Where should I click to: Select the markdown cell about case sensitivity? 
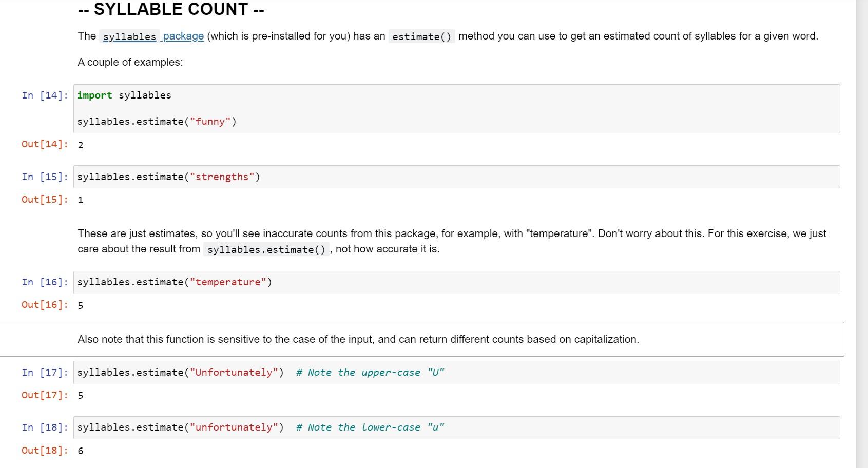[358, 339]
